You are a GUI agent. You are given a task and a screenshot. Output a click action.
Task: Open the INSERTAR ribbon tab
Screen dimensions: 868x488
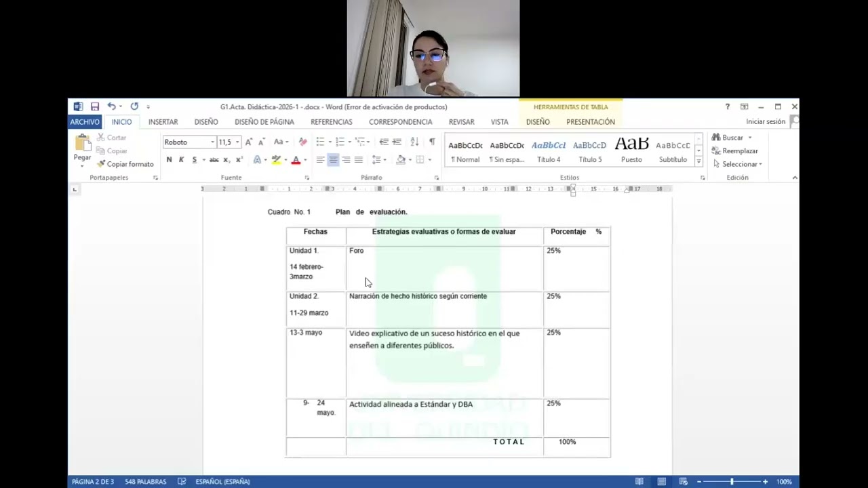point(163,122)
